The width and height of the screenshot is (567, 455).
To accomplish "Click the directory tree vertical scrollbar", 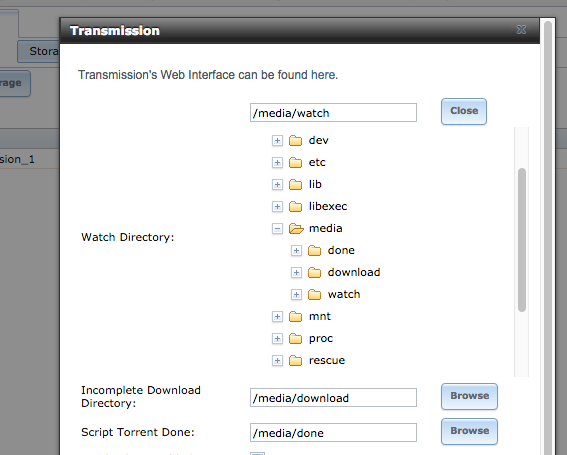I will pyautogui.click(x=521, y=239).
